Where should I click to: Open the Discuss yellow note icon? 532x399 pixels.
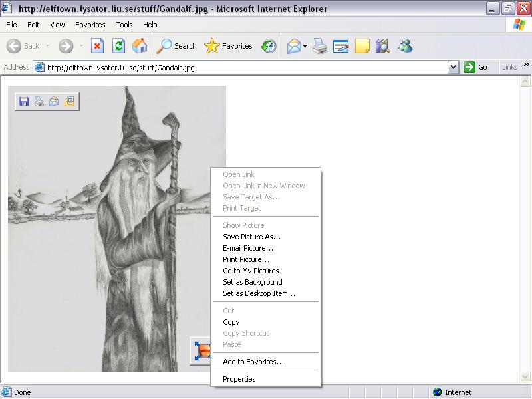coord(362,46)
